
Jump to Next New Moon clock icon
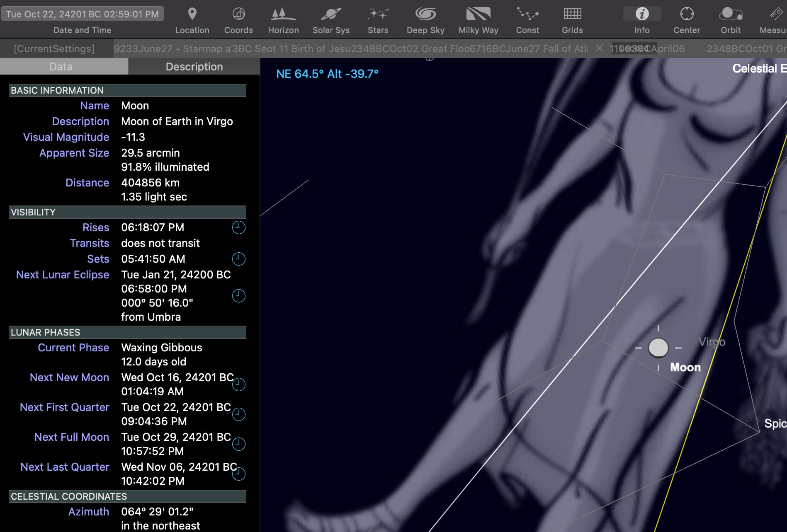(238, 384)
